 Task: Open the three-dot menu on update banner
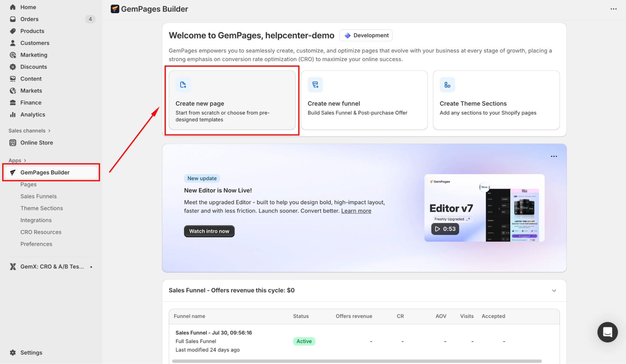click(554, 156)
